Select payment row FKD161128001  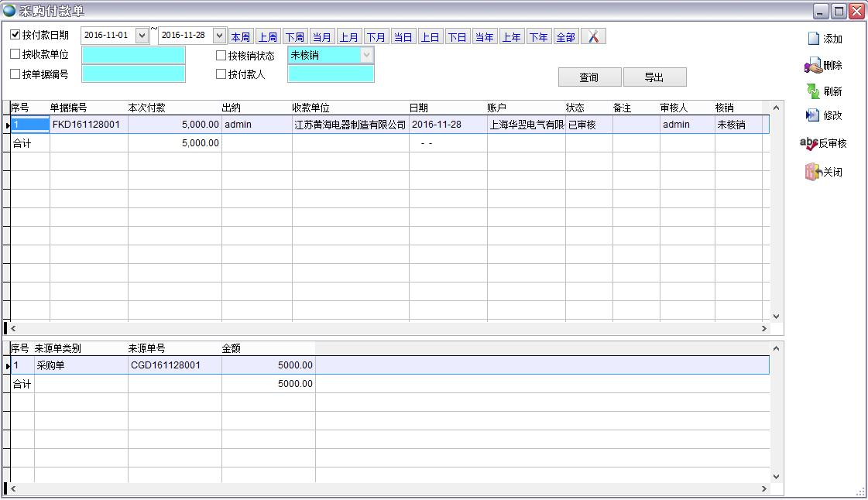pyautogui.click(x=87, y=125)
